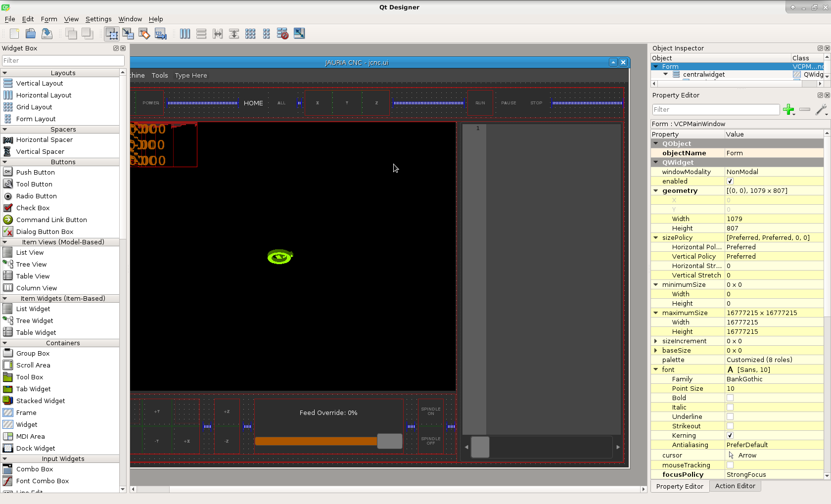Expand the baseSize property
This screenshot has width=831, height=504.
pyautogui.click(x=656, y=351)
